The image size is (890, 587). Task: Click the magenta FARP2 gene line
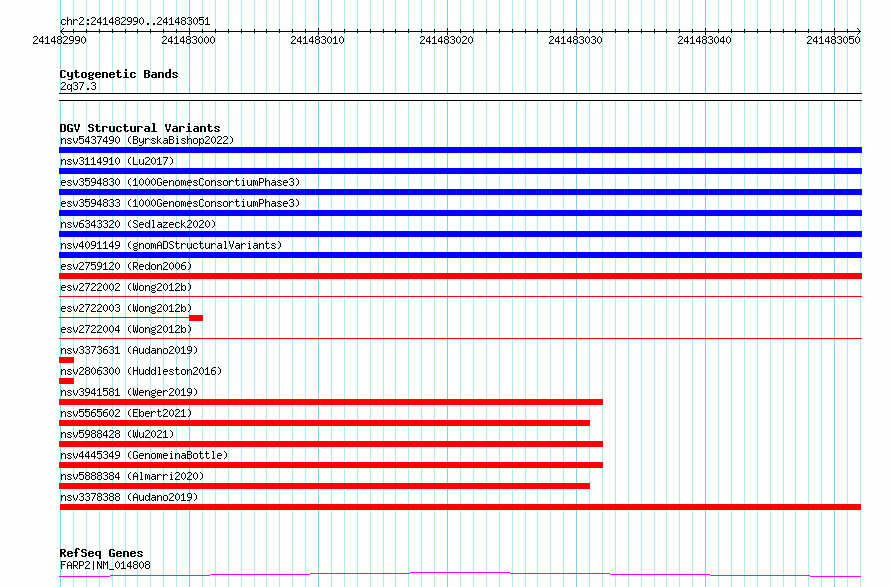click(x=460, y=575)
